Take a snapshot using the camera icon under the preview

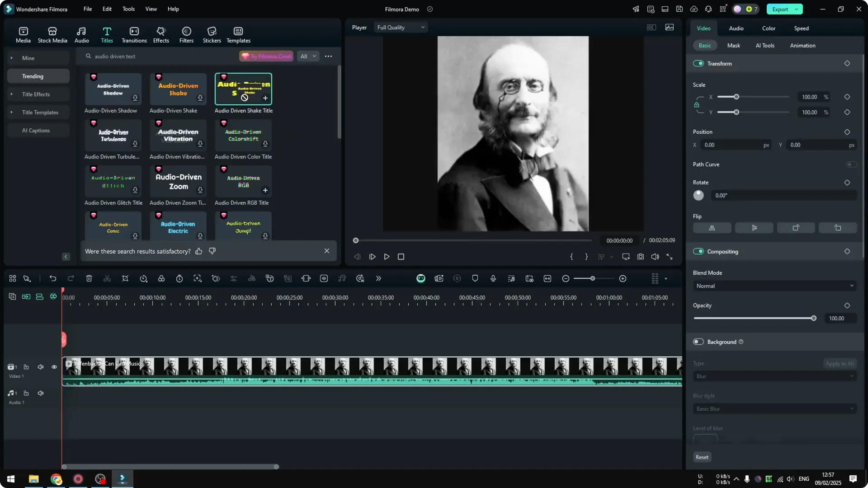coord(640,256)
